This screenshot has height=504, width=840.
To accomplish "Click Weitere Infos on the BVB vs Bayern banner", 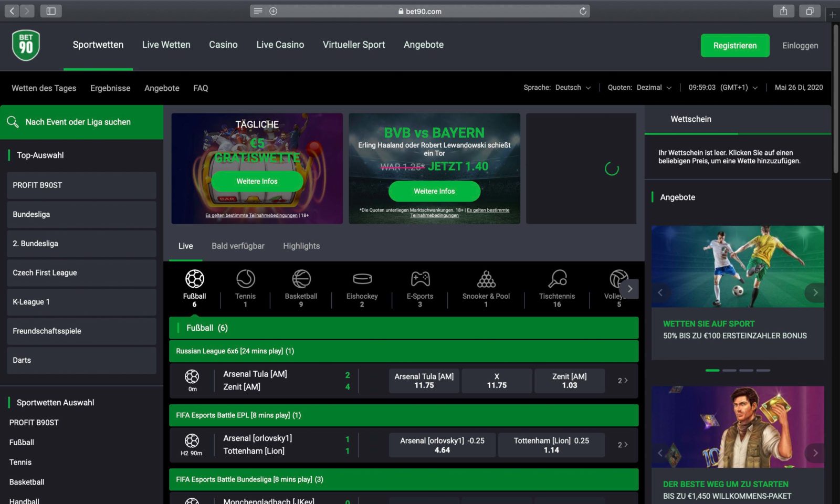I will pos(434,191).
